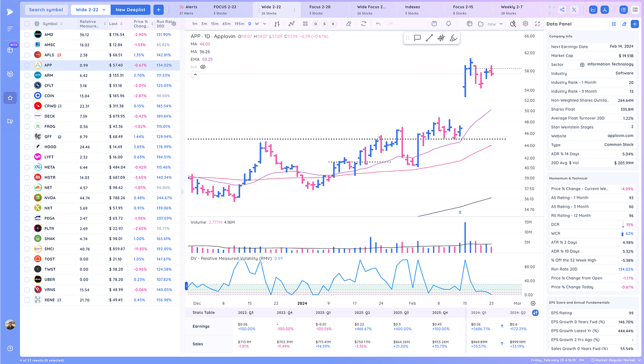
Task: Click the comment annotation tool
Action: [x=417, y=38]
